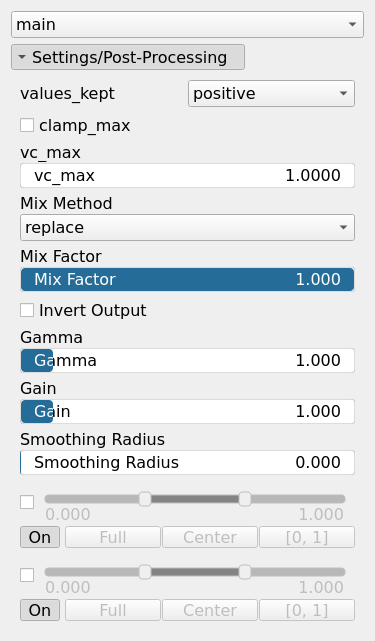The image size is (375, 641).
Task: Open the Mix Method replace dropdown
Action: coord(187,227)
